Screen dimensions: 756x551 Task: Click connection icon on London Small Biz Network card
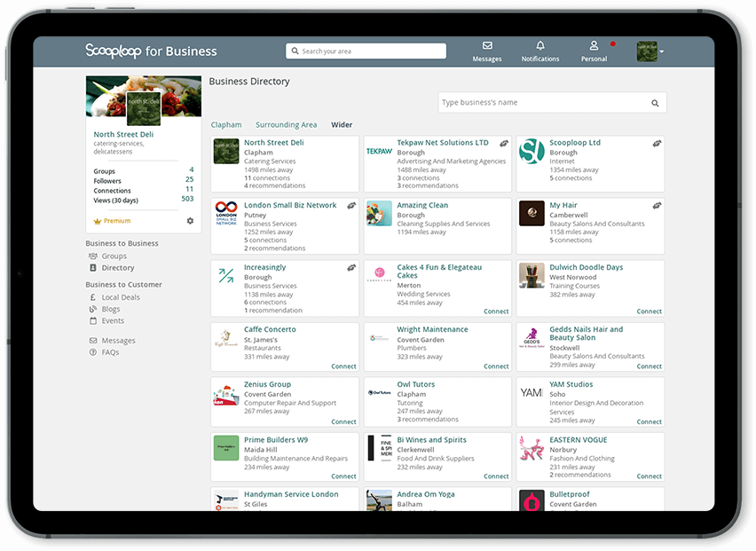point(351,205)
